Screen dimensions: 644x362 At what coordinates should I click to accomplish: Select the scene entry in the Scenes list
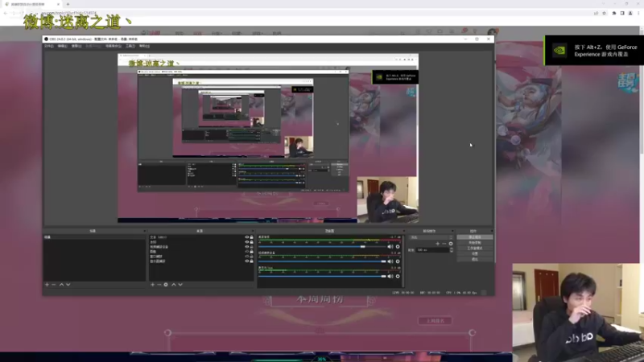tap(94, 237)
